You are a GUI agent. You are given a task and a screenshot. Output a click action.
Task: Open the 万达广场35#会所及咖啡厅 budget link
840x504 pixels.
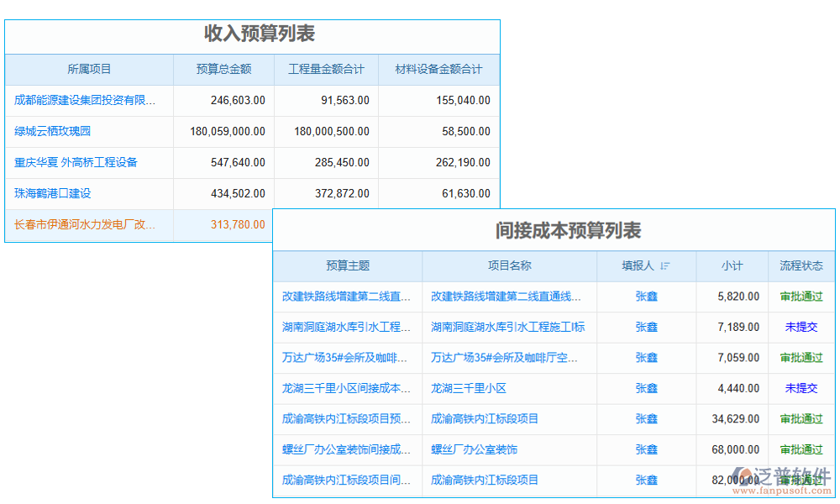(348, 358)
